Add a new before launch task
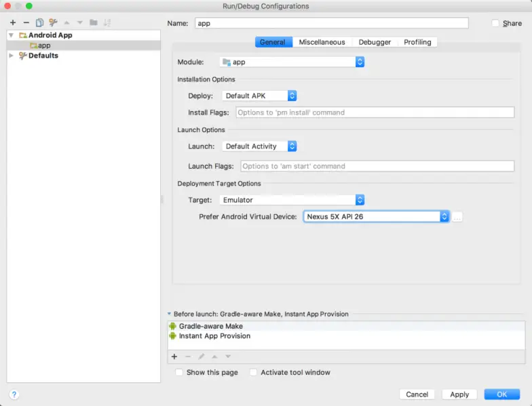 point(174,357)
